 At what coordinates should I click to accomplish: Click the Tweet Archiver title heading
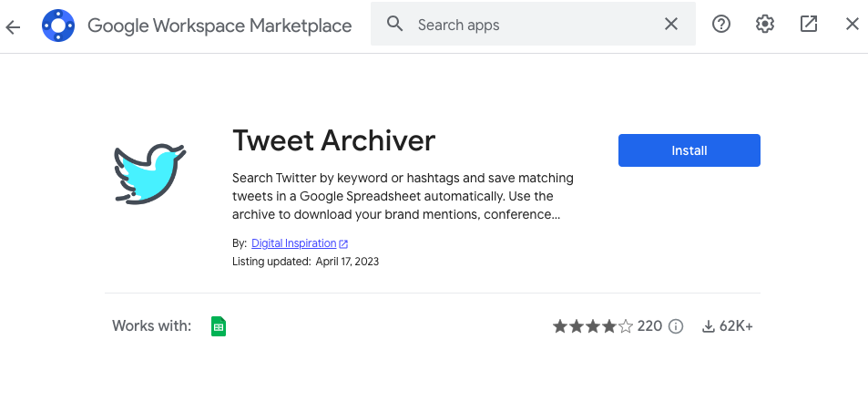pos(333,140)
